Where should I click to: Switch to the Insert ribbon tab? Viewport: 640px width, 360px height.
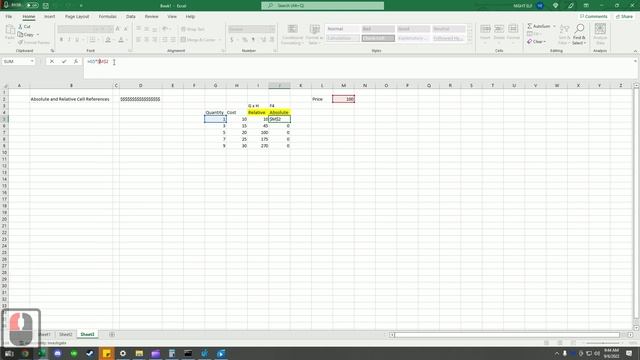(49, 17)
